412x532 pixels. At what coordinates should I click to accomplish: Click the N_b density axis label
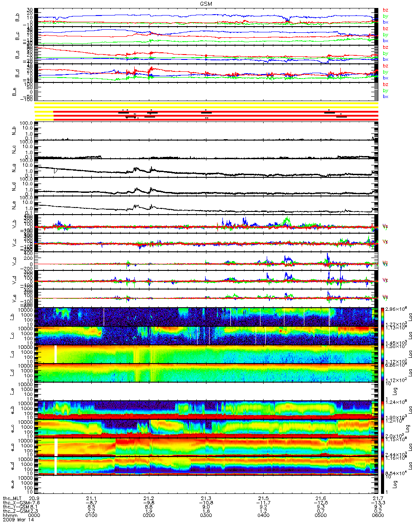tap(14, 131)
